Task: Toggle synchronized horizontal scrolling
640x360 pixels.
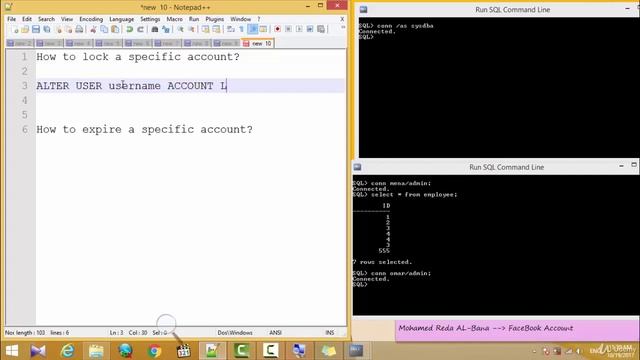Action: (x=216, y=29)
